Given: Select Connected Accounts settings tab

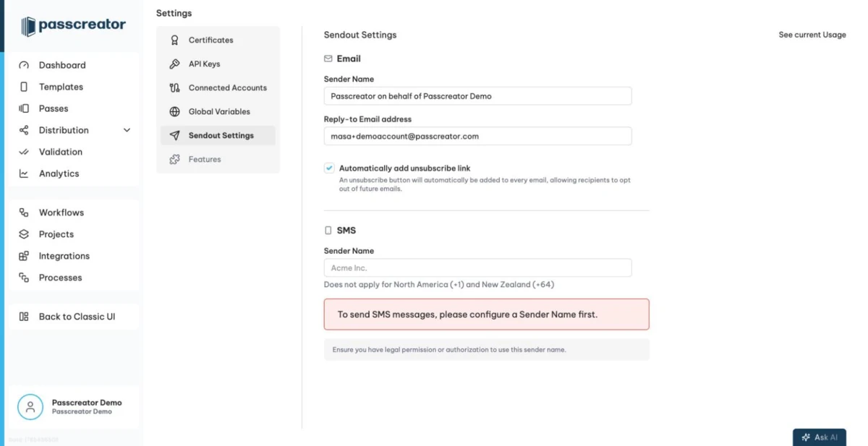Looking at the screenshot, I should pos(218,87).
